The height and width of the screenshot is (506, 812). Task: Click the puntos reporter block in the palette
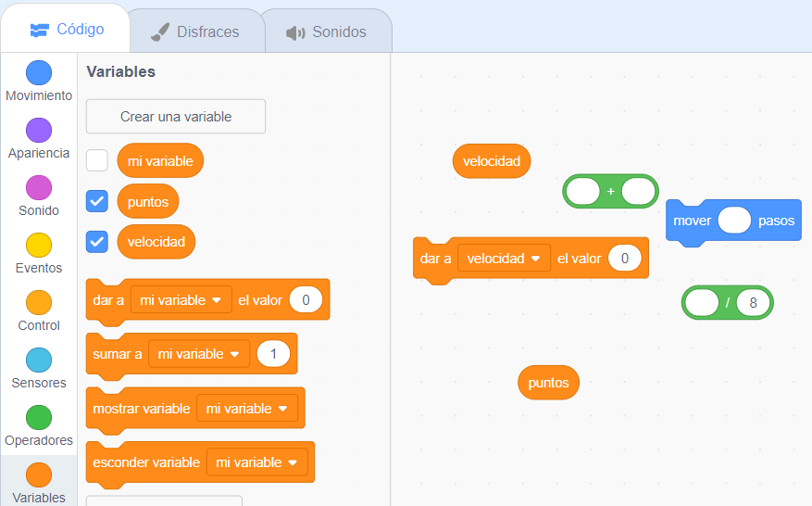(148, 201)
